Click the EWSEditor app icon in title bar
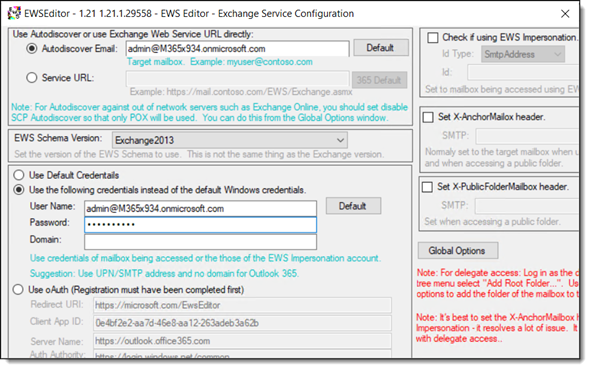The width and height of the screenshot is (590, 369). point(14,13)
